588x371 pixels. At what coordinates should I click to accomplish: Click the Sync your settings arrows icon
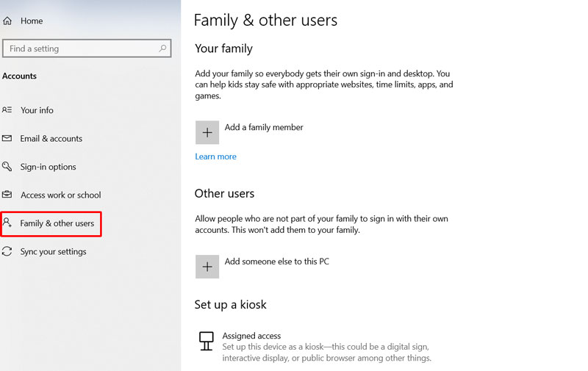[x=7, y=251]
